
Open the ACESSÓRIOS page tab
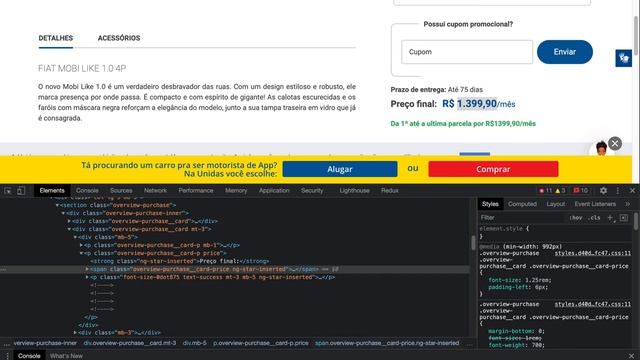[x=119, y=38]
